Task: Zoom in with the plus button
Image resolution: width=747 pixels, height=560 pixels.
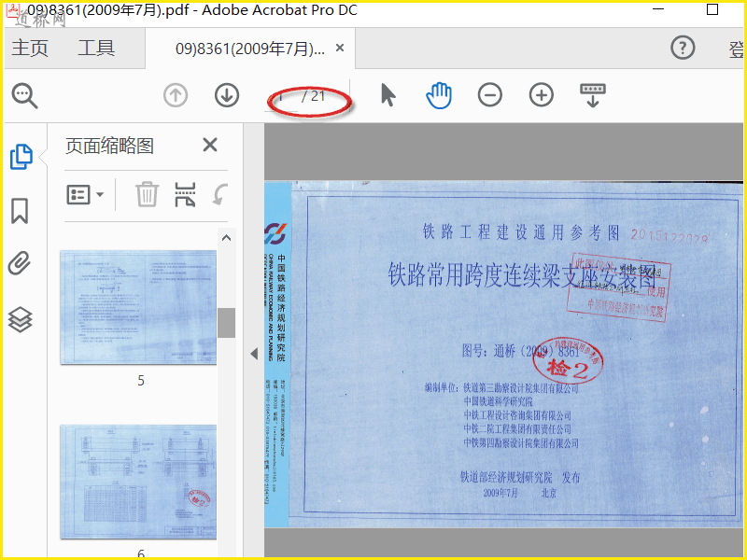Action: tap(542, 95)
